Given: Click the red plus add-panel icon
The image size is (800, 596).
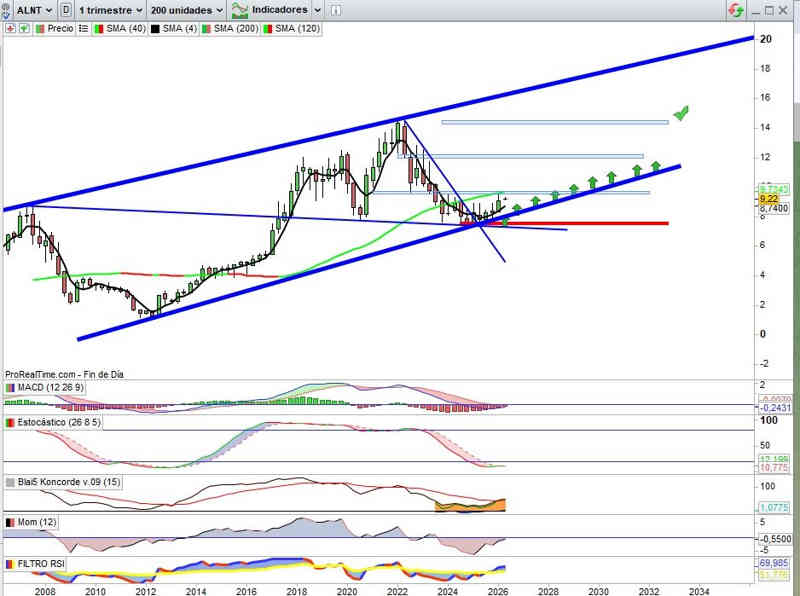Looking at the screenshot, I should point(9,29).
